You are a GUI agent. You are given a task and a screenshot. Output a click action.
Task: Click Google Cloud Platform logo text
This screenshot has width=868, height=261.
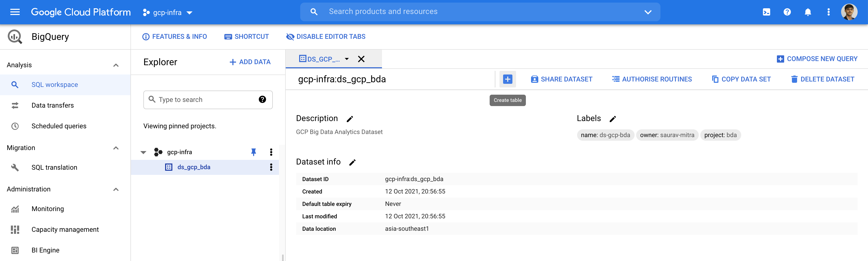(x=81, y=12)
